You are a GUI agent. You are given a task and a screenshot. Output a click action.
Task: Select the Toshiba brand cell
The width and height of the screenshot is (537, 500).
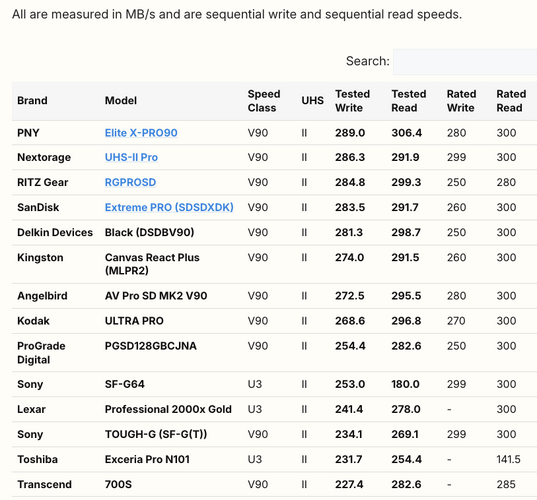pyautogui.click(x=37, y=459)
